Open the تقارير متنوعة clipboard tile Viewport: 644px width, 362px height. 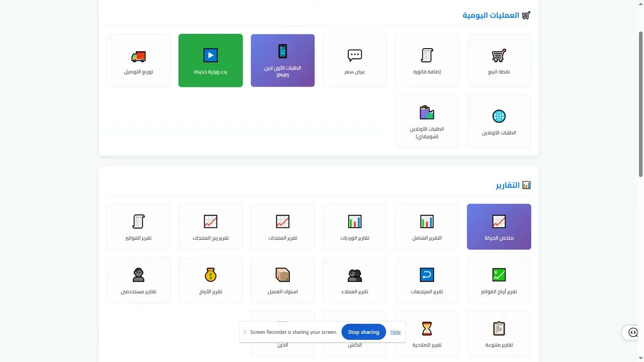pos(499,334)
